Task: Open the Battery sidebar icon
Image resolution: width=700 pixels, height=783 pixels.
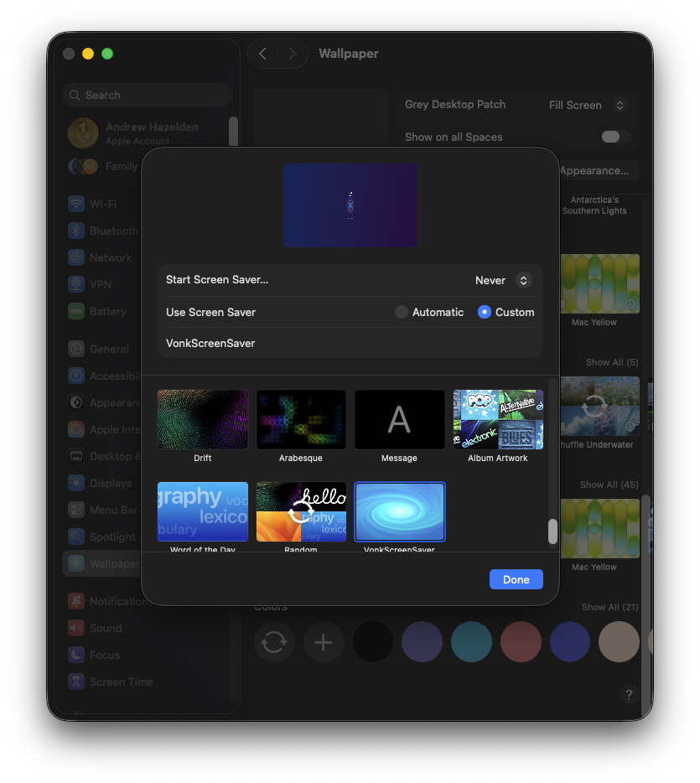Action: click(76, 311)
